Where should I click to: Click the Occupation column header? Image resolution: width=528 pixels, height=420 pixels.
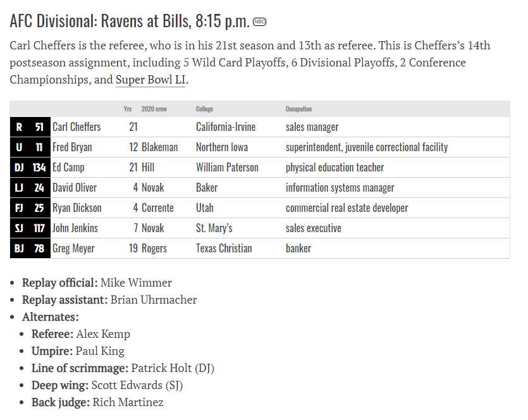(x=298, y=109)
